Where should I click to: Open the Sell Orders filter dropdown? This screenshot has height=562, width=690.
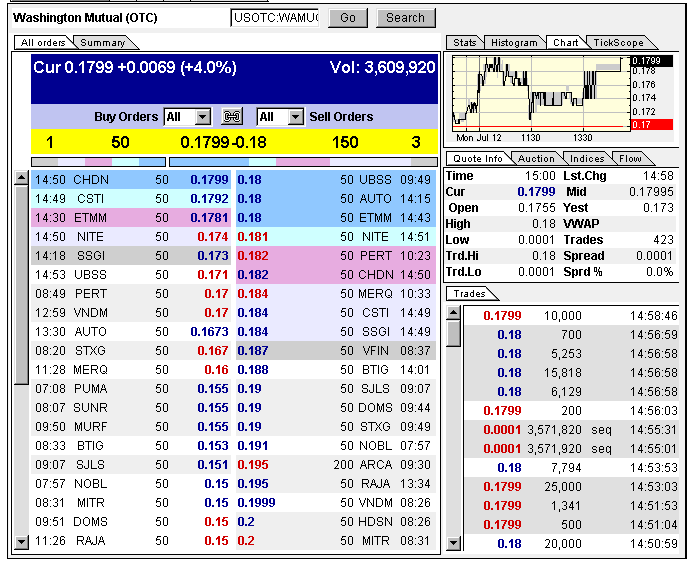[x=295, y=117]
